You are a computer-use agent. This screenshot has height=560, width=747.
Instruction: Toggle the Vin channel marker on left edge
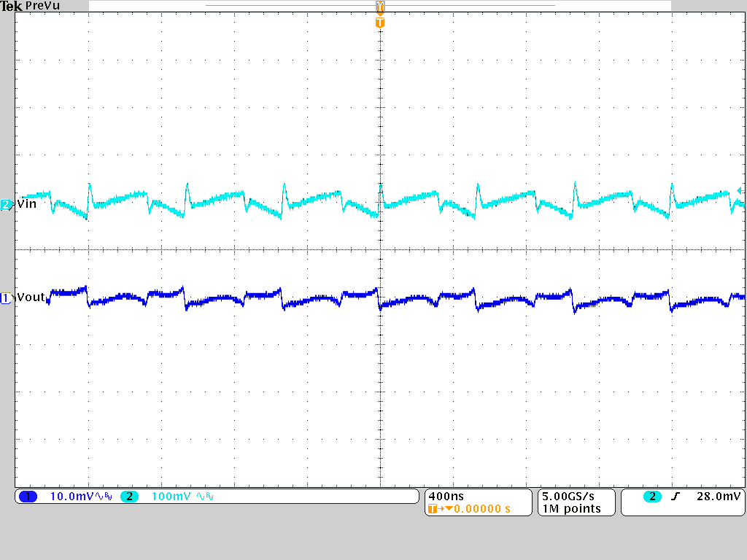(x=4, y=204)
